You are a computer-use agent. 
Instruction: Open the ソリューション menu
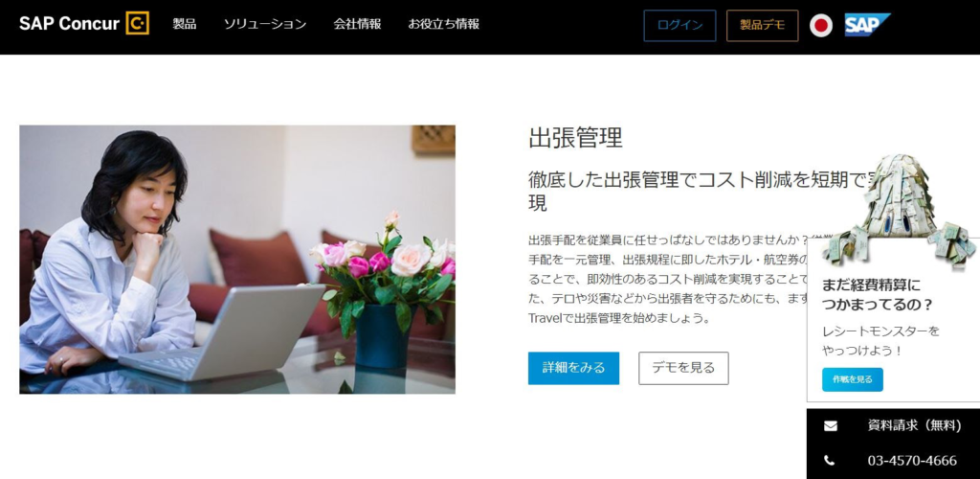point(265,24)
